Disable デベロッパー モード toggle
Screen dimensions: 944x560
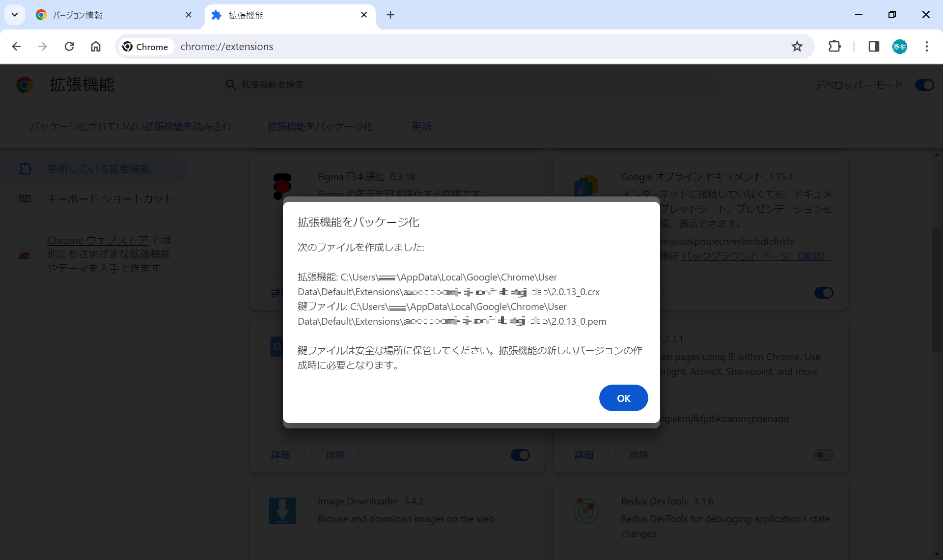(x=924, y=84)
